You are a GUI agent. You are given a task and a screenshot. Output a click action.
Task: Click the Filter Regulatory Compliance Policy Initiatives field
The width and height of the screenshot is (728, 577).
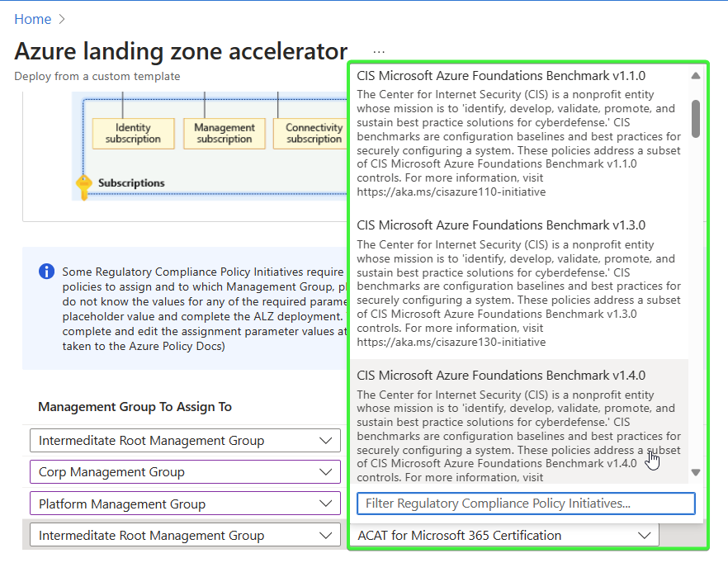click(526, 504)
